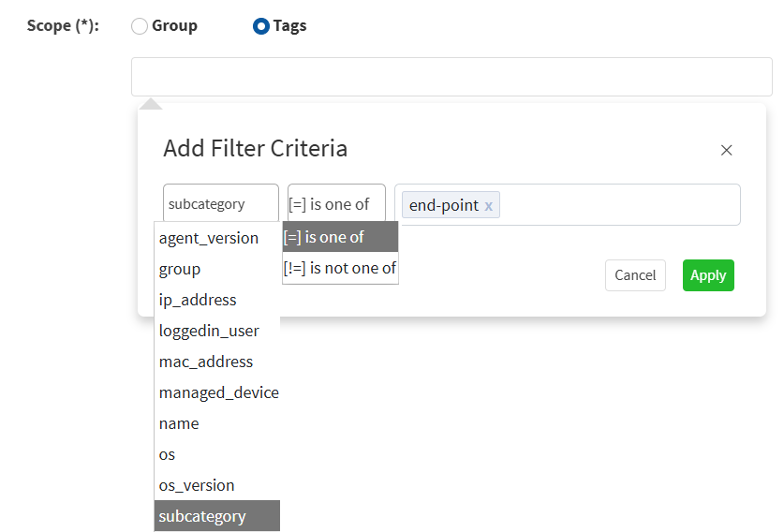Viewport: 784px width, 532px height.
Task: Open the operator 'is one of' dropdown
Action: pyautogui.click(x=336, y=204)
